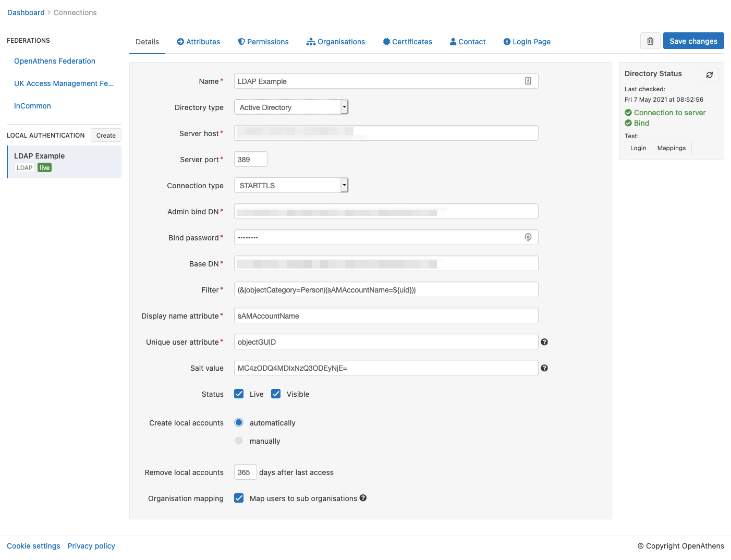Click the key icon in Bind password field
731x560 pixels.
tap(528, 237)
